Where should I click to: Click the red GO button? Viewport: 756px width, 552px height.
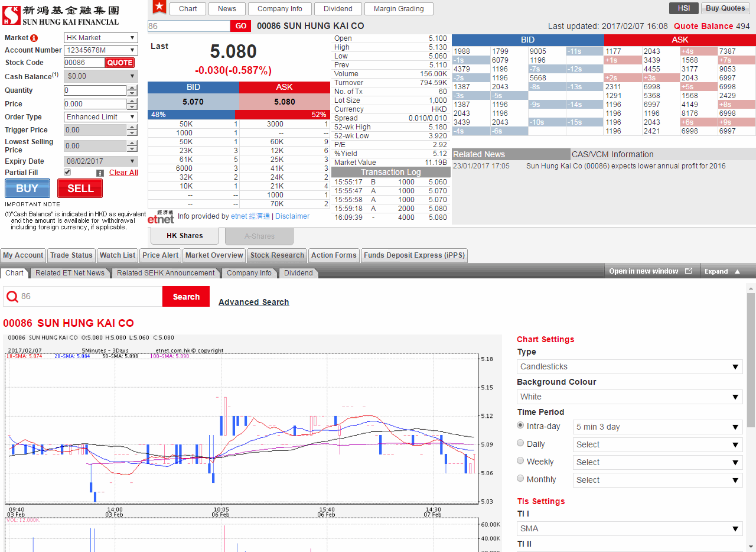pos(240,26)
